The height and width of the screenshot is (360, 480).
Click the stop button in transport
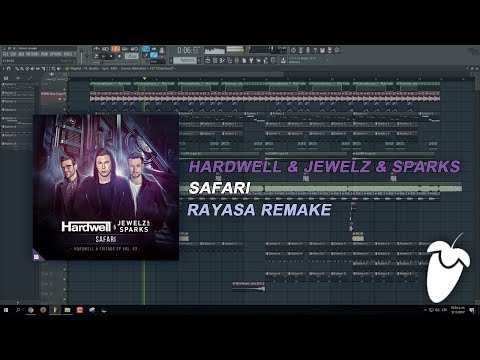point(111,56)
